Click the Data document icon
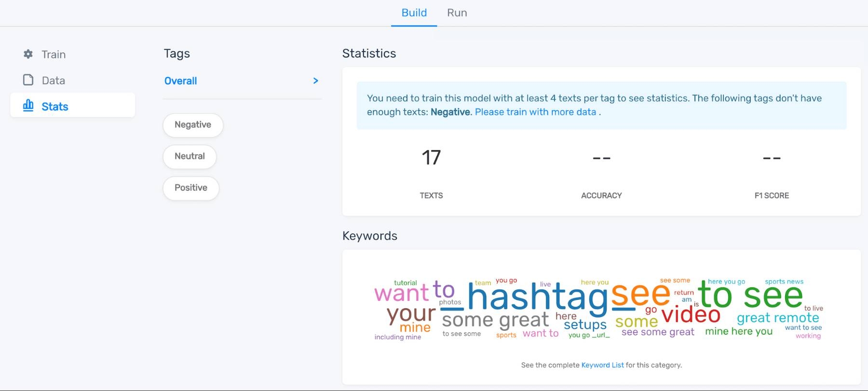This screenshot has width=868, height=391. pyautogui.click(x=28, y=80)
